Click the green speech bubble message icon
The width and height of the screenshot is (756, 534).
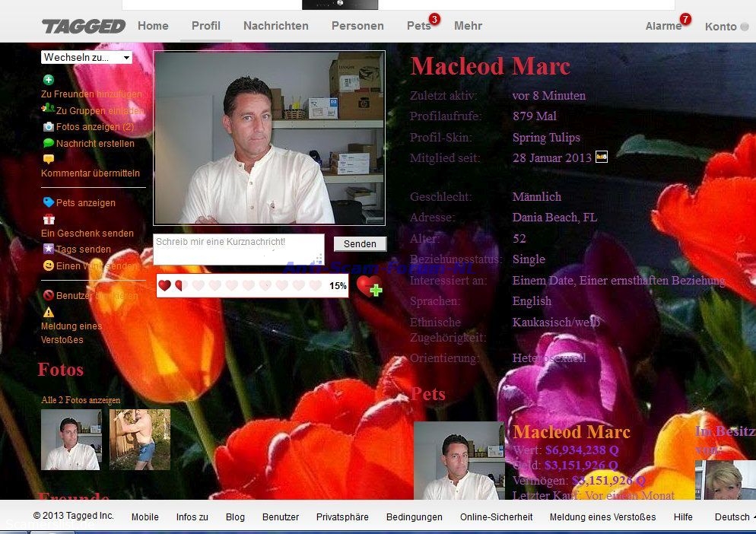49,143
